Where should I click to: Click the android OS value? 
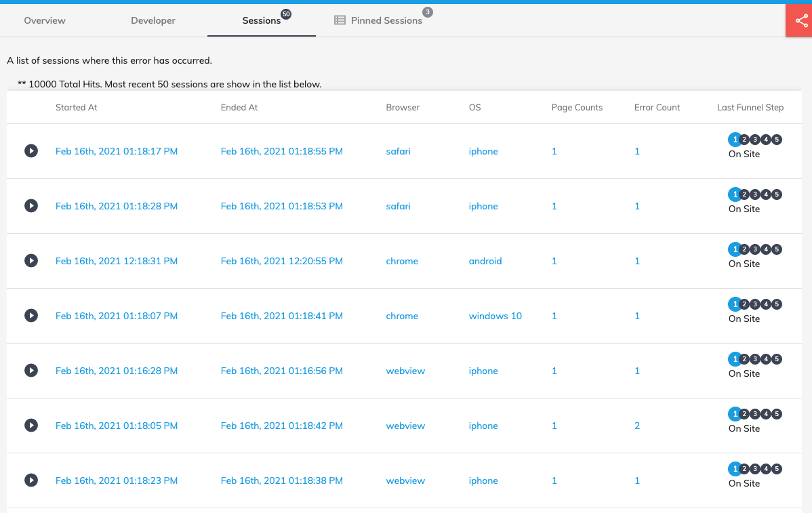coord(485,261)
